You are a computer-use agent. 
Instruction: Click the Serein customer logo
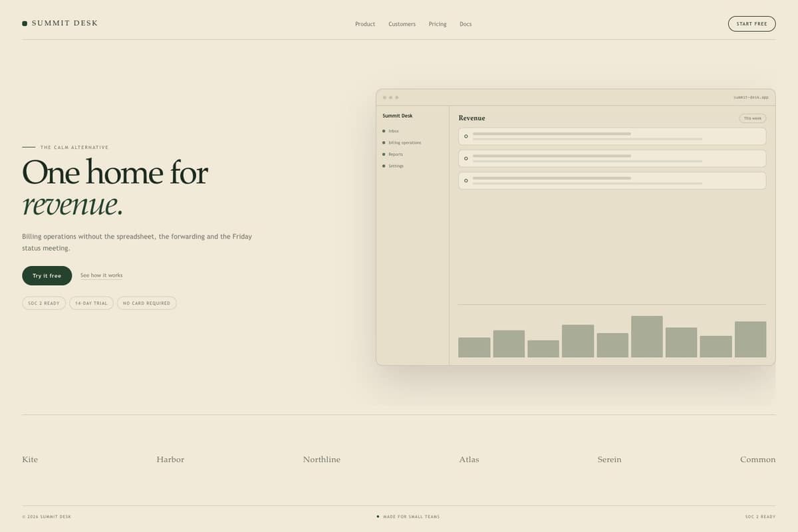609,460
